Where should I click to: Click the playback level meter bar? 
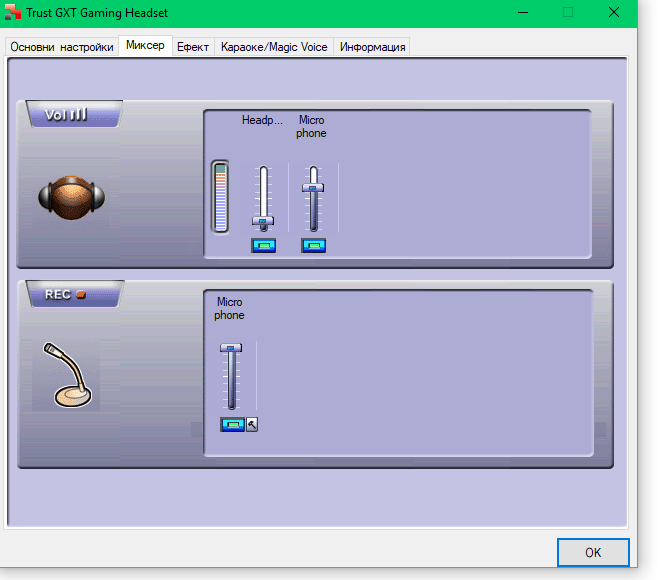click(x=220, y=197)
